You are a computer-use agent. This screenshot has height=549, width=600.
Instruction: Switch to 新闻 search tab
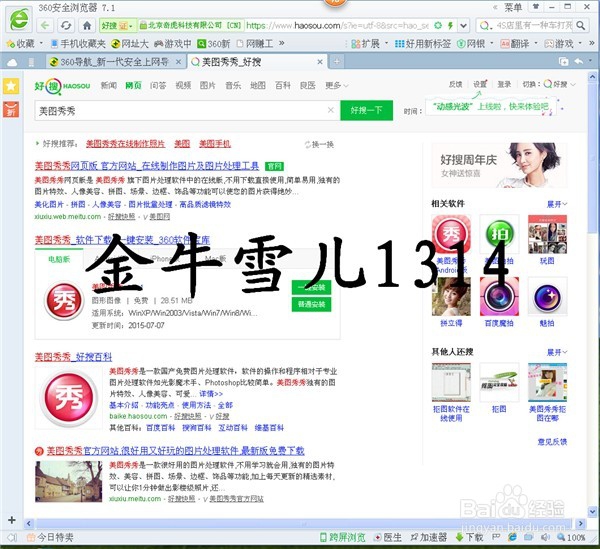108,85
